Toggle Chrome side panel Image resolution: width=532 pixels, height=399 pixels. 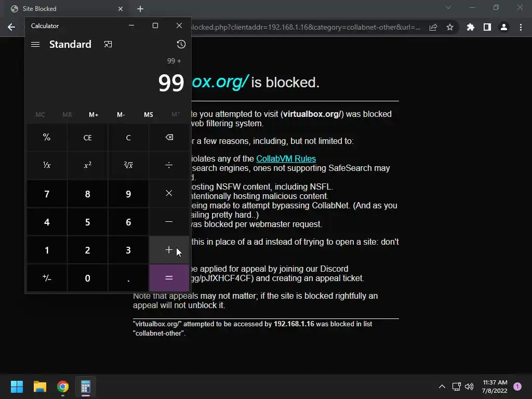point(487,27)
